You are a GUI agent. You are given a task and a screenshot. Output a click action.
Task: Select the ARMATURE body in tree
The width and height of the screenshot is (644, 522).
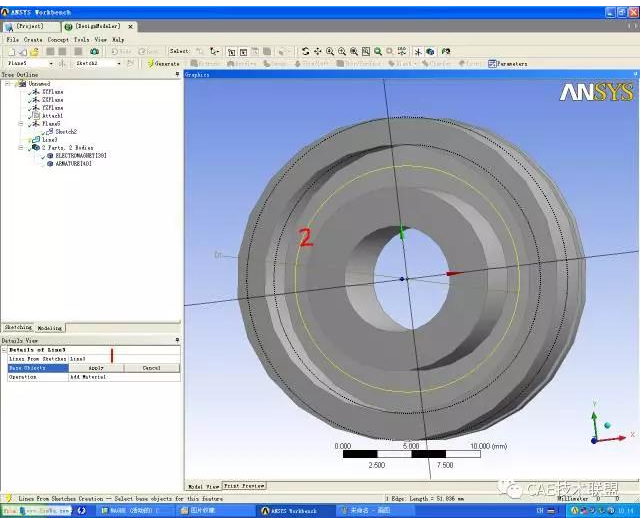coord(73,163)
